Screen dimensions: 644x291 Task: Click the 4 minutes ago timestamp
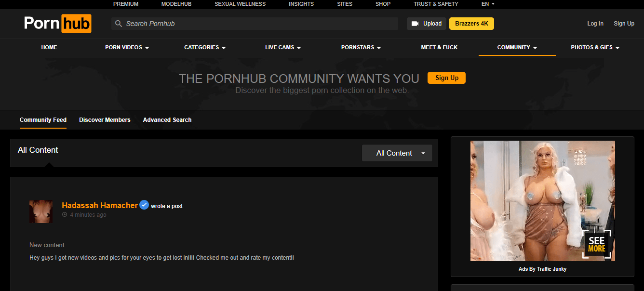[x=88, y=215]
